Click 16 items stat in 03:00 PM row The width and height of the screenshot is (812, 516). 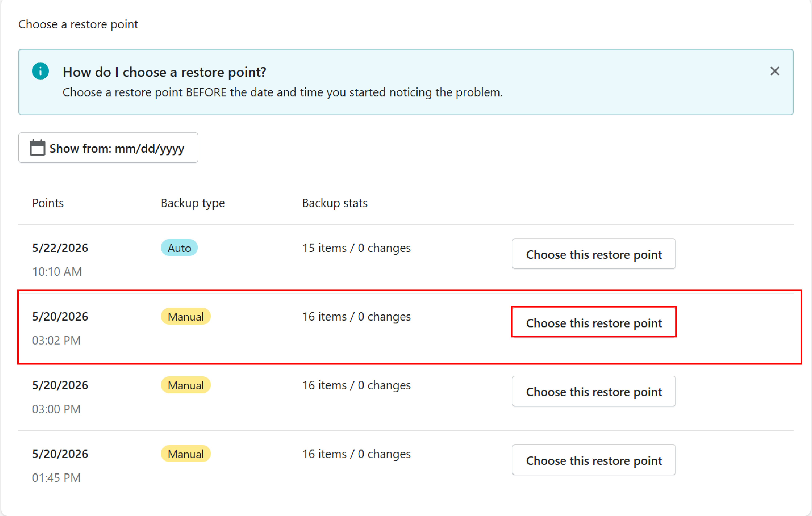(x=356, y=385)
